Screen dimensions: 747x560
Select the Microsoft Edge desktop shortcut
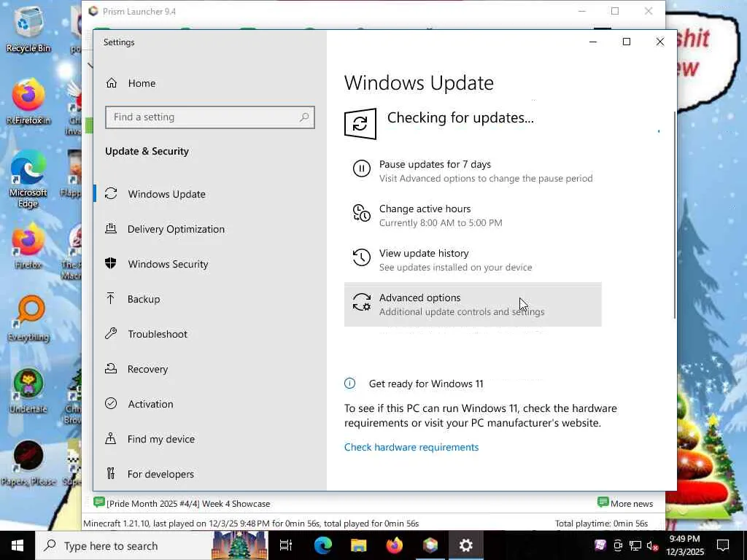[28, 180]
